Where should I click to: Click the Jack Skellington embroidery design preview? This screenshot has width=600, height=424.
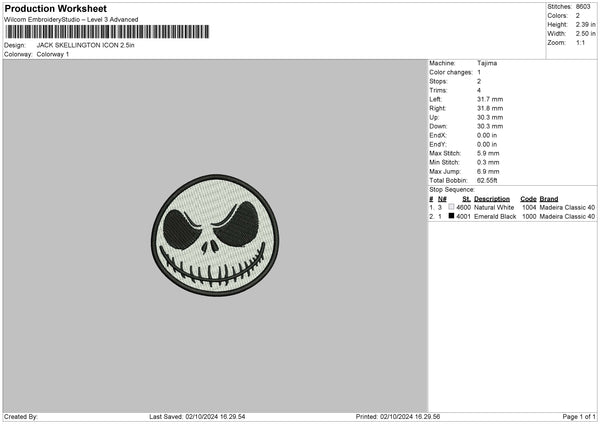point(215,235)
